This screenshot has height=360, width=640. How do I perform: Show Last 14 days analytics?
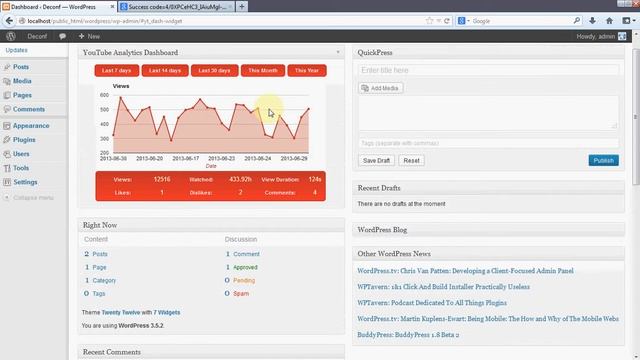click(165, 71)
